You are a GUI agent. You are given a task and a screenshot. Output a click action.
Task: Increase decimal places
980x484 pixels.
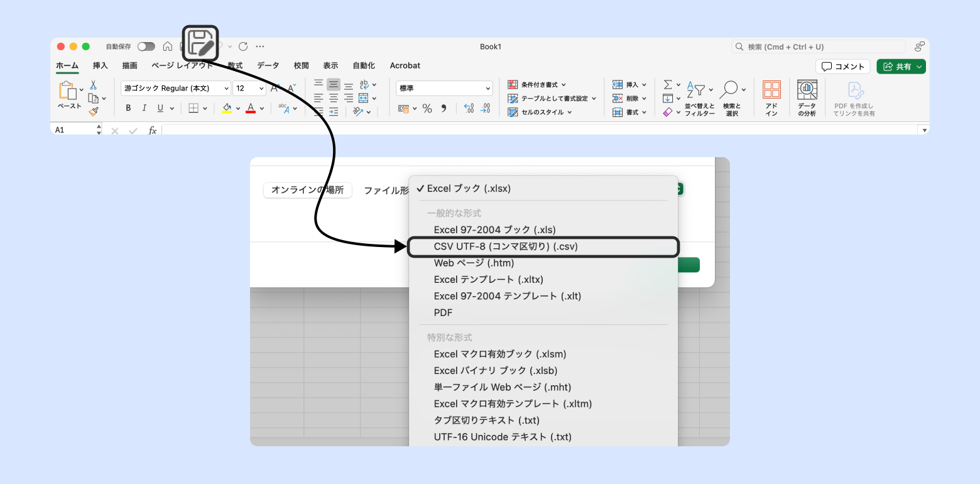(x=469, y=109)
